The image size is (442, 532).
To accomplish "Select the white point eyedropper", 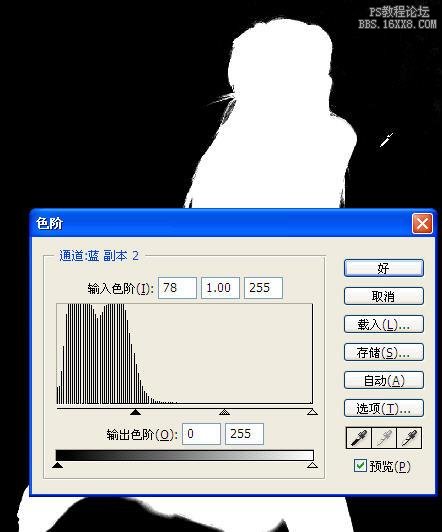I will (409, 438).
